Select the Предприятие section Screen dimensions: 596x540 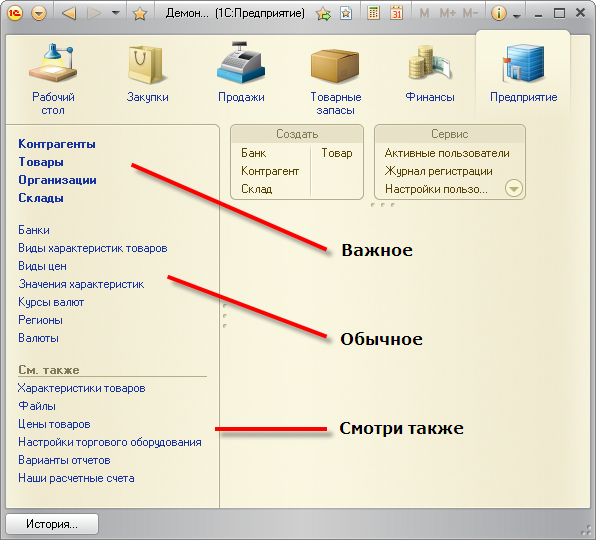(x=523, y=73)
